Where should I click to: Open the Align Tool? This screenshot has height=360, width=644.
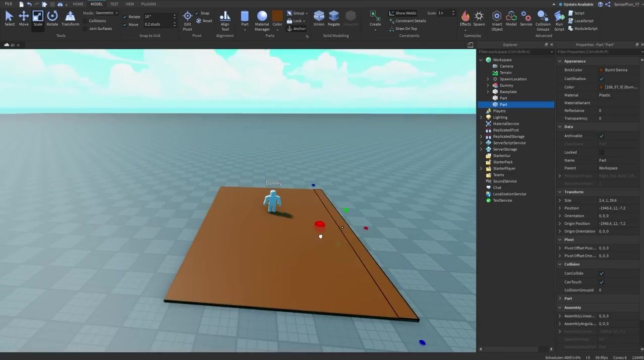(225, 21)
